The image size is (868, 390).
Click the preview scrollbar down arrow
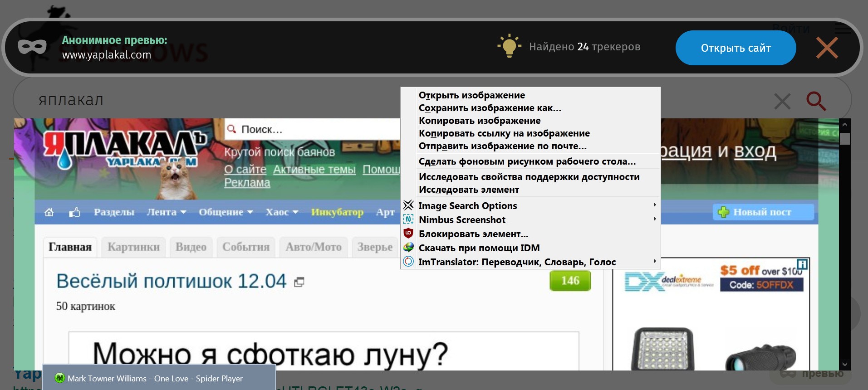(x=844, y=364)
